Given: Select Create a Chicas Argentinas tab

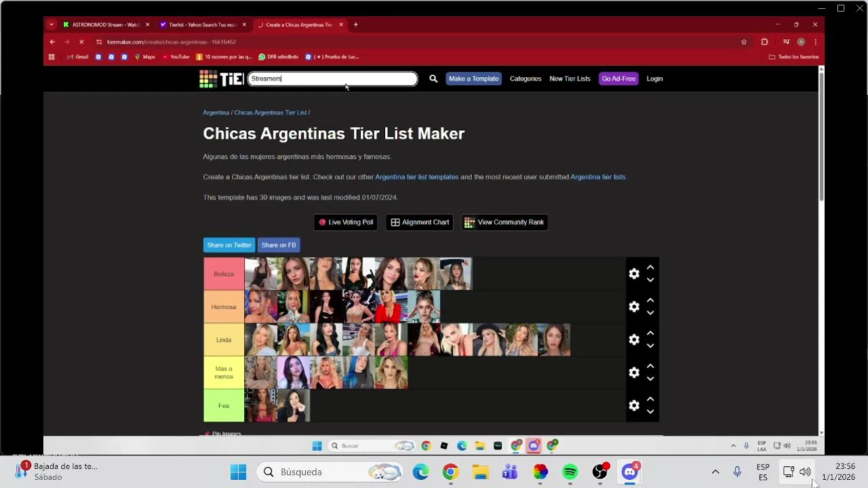Looking at the screenshot, I should coord(299,24).
